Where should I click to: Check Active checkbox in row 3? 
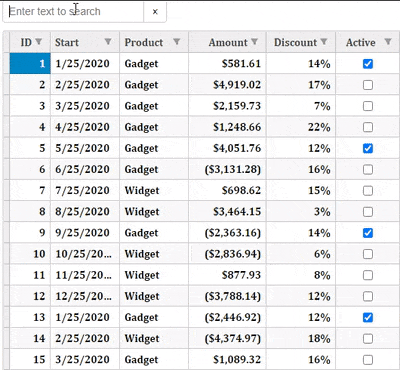(x=368, y=106)
